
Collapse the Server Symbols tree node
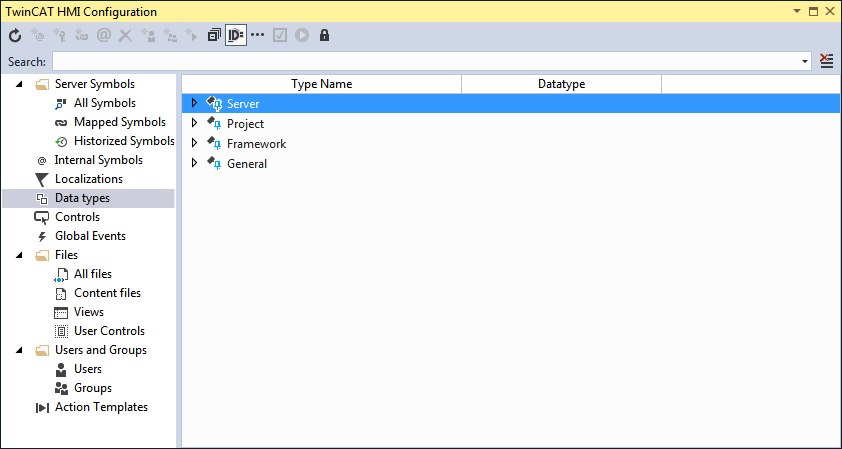20,84
